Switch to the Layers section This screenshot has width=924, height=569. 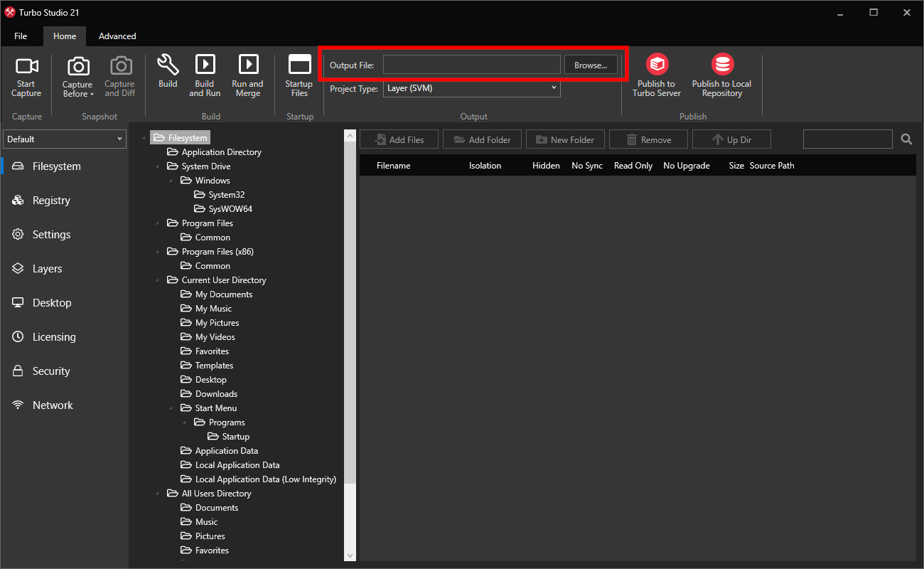click(45, 268)
